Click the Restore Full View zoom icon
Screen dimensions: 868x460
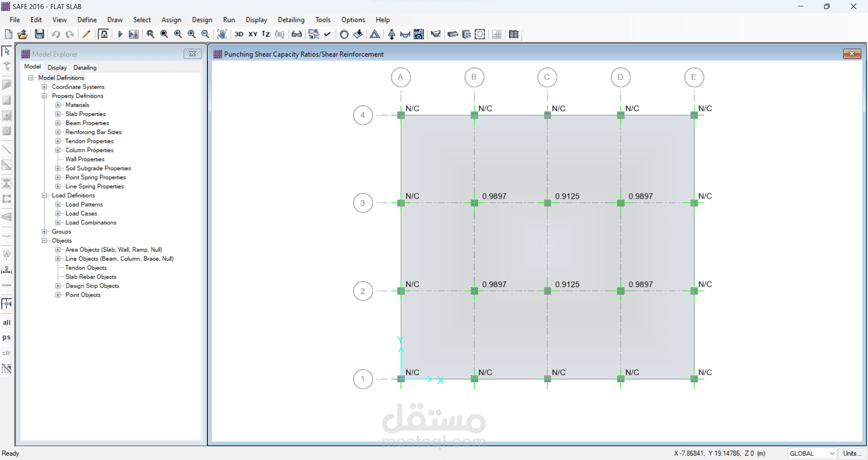click(164, 34)
